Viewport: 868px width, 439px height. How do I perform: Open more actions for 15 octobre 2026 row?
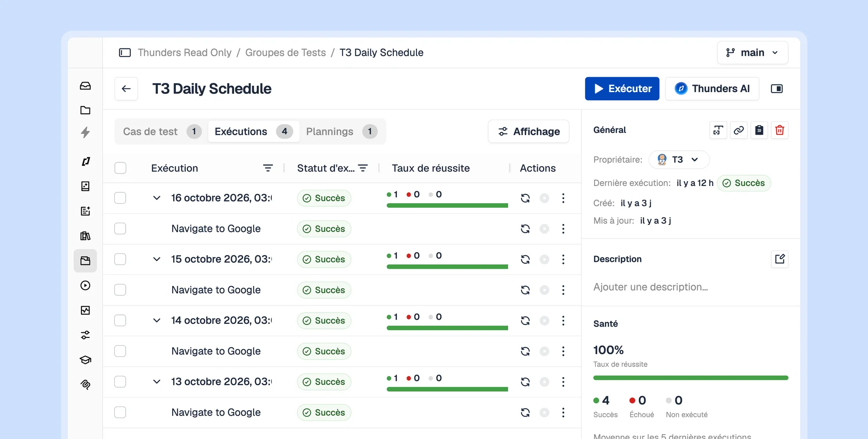(563, 259)
